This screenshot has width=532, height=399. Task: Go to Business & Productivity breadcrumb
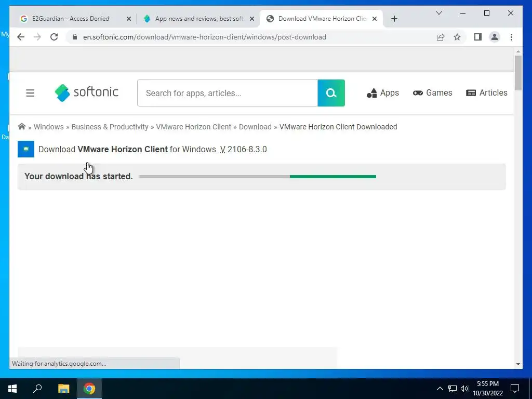[110, 127]
